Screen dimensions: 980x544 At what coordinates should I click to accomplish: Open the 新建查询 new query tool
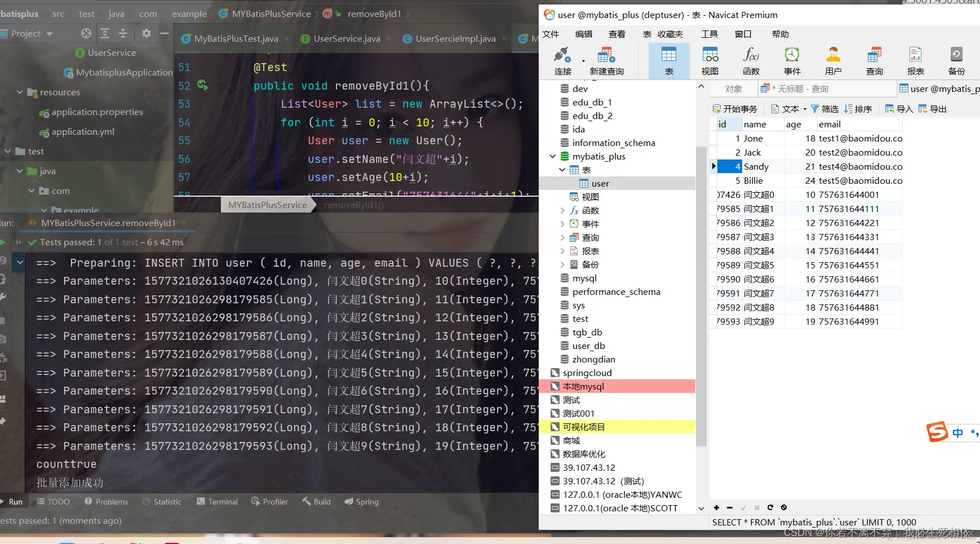click(606, 60)
